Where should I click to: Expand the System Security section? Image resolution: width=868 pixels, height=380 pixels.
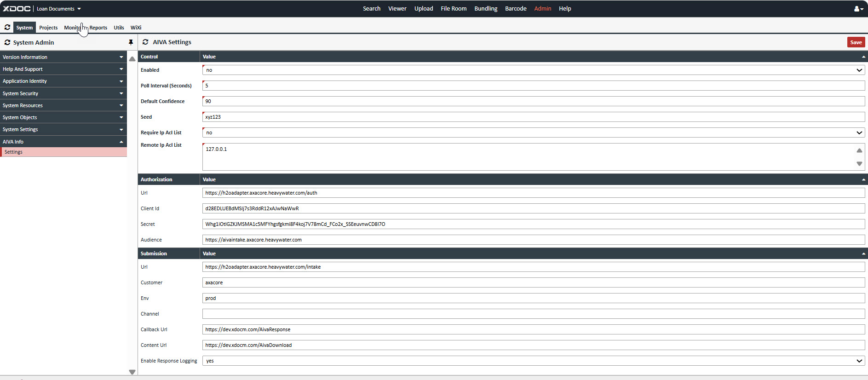pyautogui.click(x=63, y=93)
